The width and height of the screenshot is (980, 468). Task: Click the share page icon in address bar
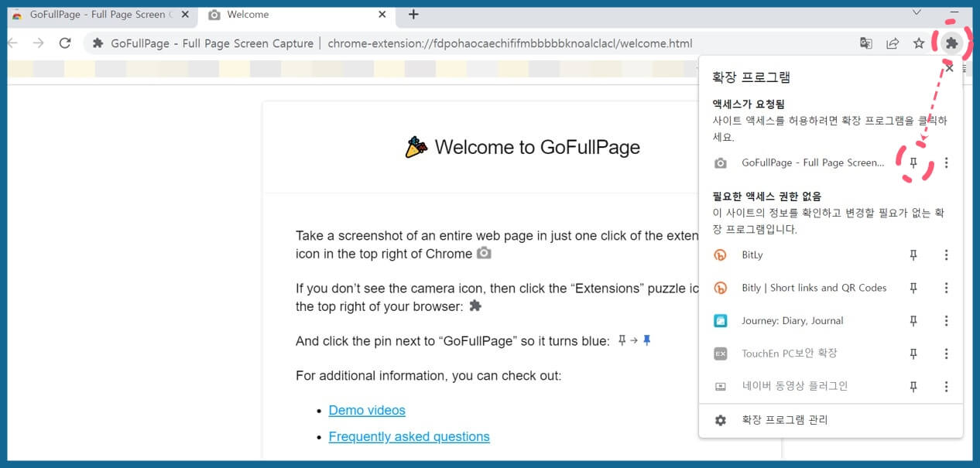tap(893, 43)
